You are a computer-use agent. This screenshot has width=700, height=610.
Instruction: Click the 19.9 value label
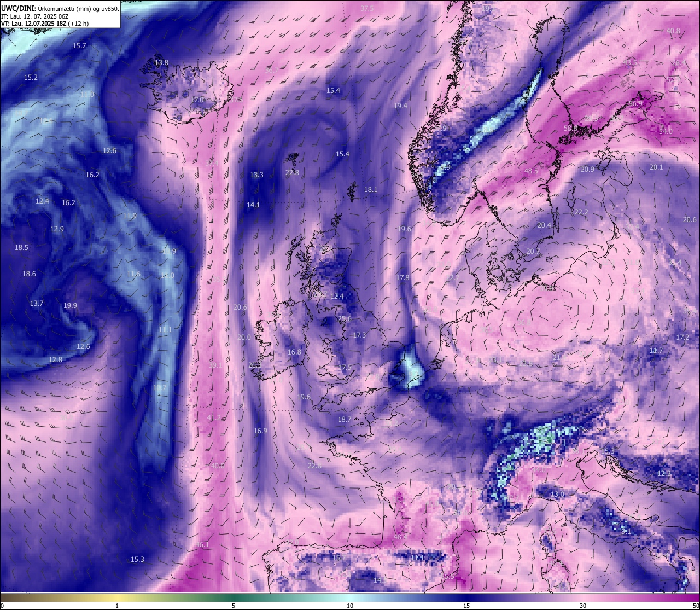(70, 306)
